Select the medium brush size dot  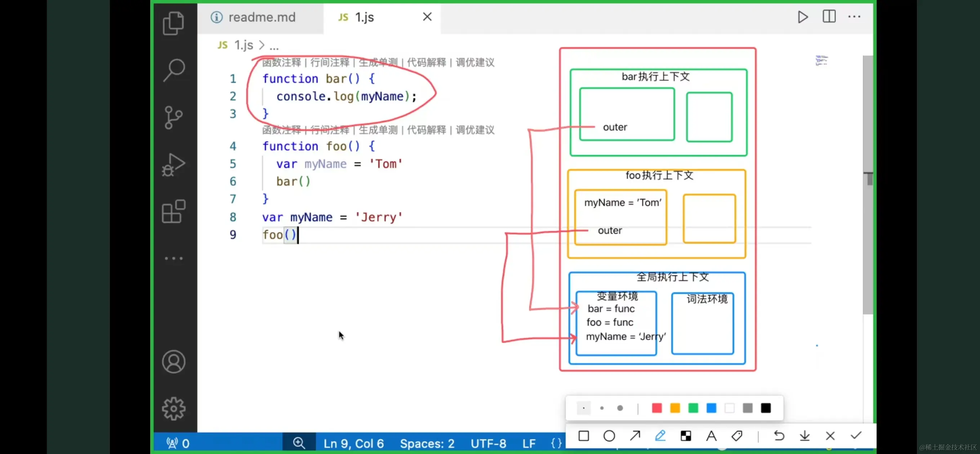[602, 408]
